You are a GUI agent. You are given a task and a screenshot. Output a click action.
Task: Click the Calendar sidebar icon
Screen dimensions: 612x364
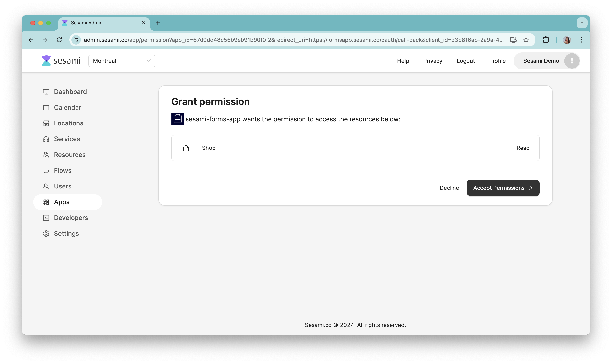46,107
